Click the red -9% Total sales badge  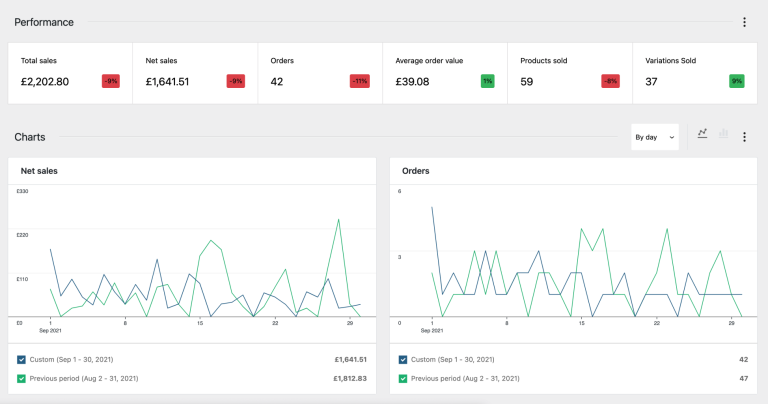click(x=110, y=81)
